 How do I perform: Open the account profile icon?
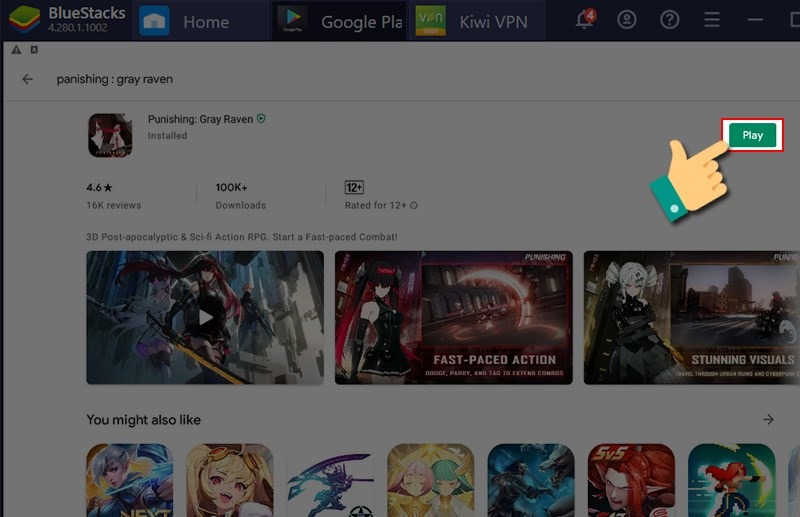[x=627, y=20]
